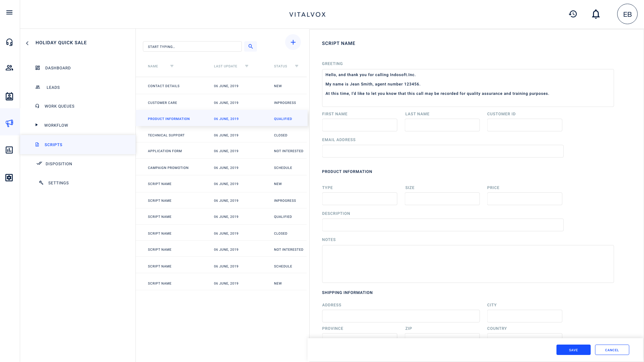Focus the Start Typing search field

click(x=192, y=47)
